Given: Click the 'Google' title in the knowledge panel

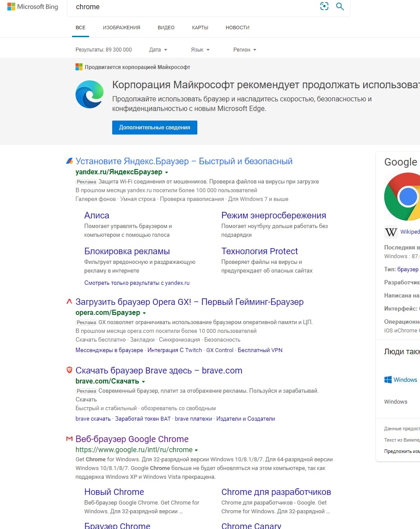Looking at the screenshot, I should 401,162.
